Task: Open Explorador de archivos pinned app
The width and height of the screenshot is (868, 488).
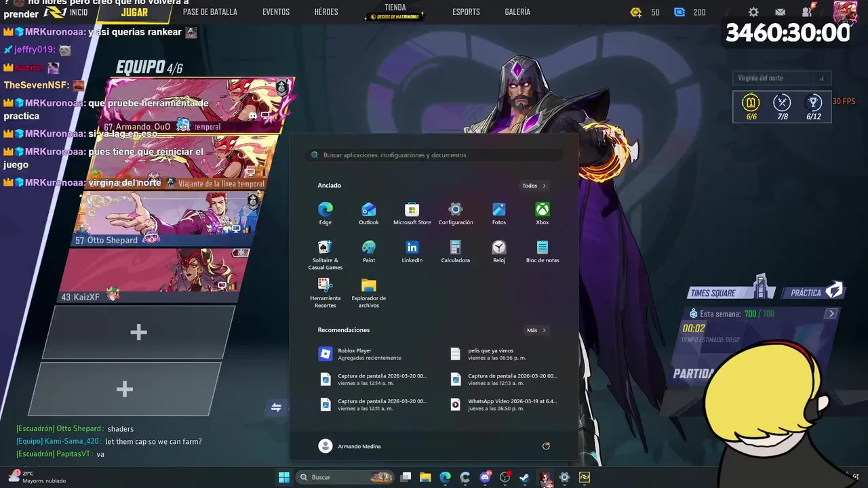Action: (x=369, y=293)
